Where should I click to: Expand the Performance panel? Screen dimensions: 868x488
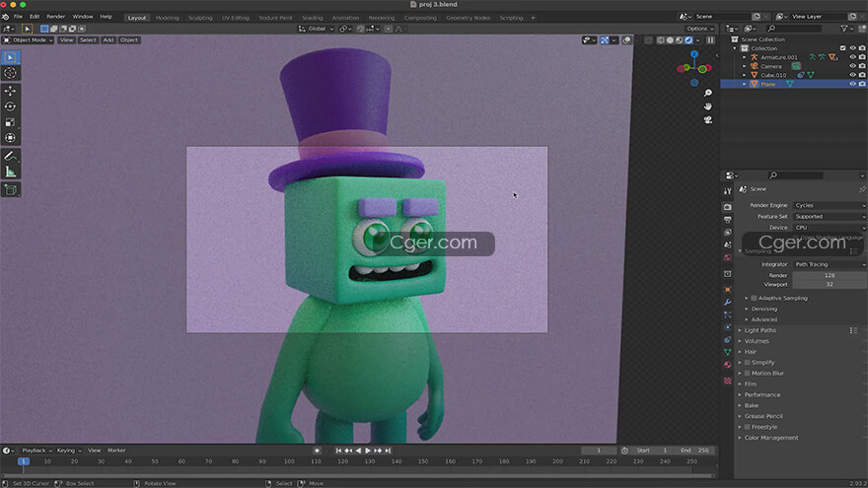click(761, 394)
